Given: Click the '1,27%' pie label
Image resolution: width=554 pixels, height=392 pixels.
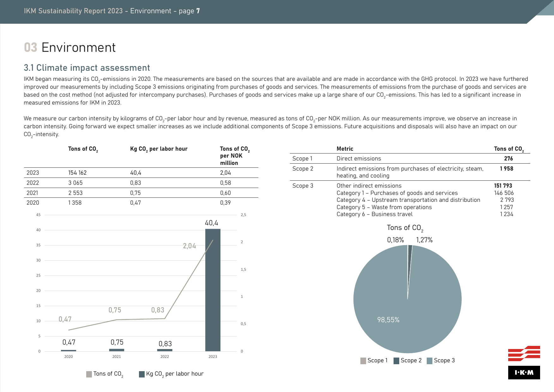Looking at the screenshot, I should 424,240.
